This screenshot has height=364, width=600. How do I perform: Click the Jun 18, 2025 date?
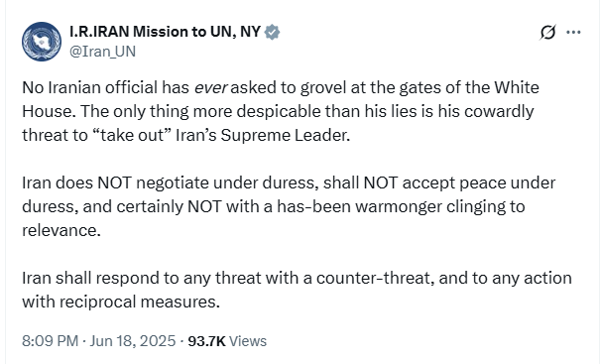click(x=133, y=340)
